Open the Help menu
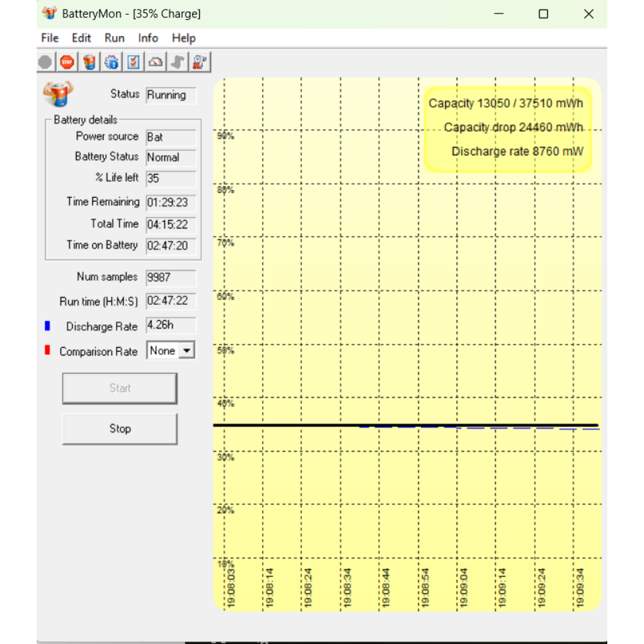 pyautogui.click(x=184, y=38)
